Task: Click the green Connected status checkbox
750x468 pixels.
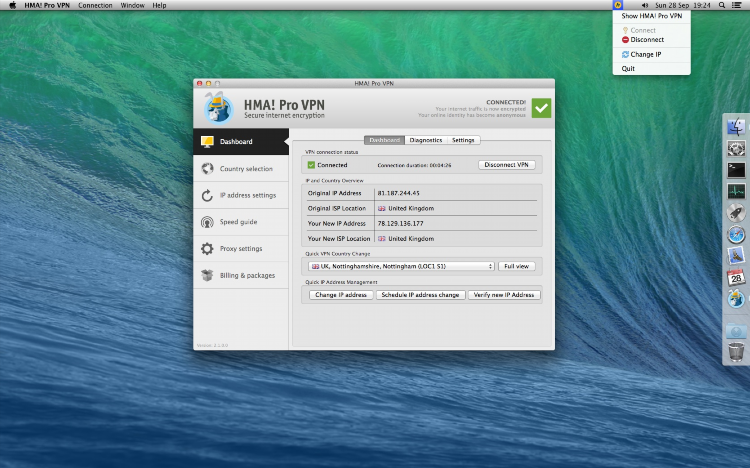Action: coord(311,165)
